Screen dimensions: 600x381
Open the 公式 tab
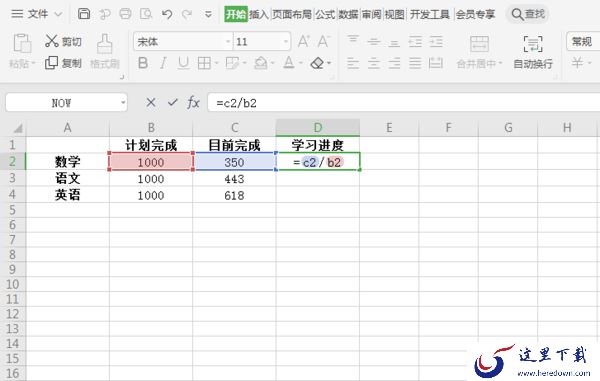tap(325, 15)
